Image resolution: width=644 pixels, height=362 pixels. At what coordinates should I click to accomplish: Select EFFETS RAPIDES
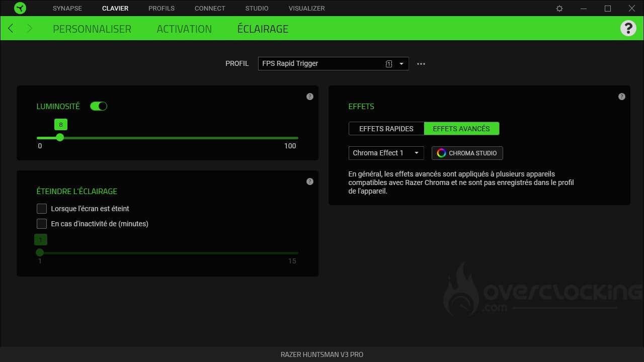[386, 129]
